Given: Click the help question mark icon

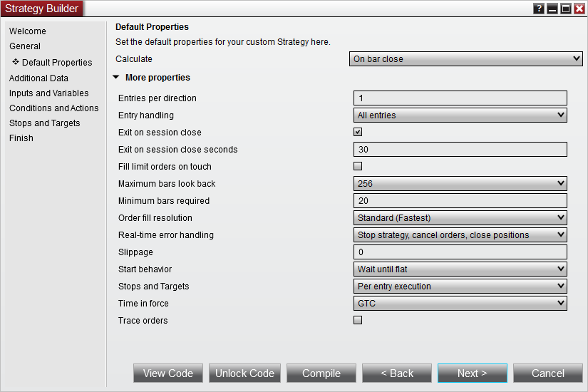Looking at the screenshot, I should click(539, 9).
